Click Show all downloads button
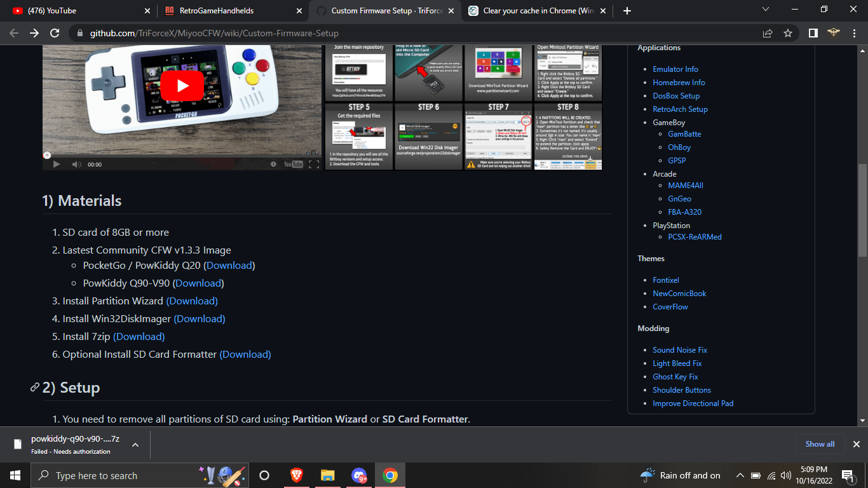This screenshot has width=868, height=488. tap(820, 444)
